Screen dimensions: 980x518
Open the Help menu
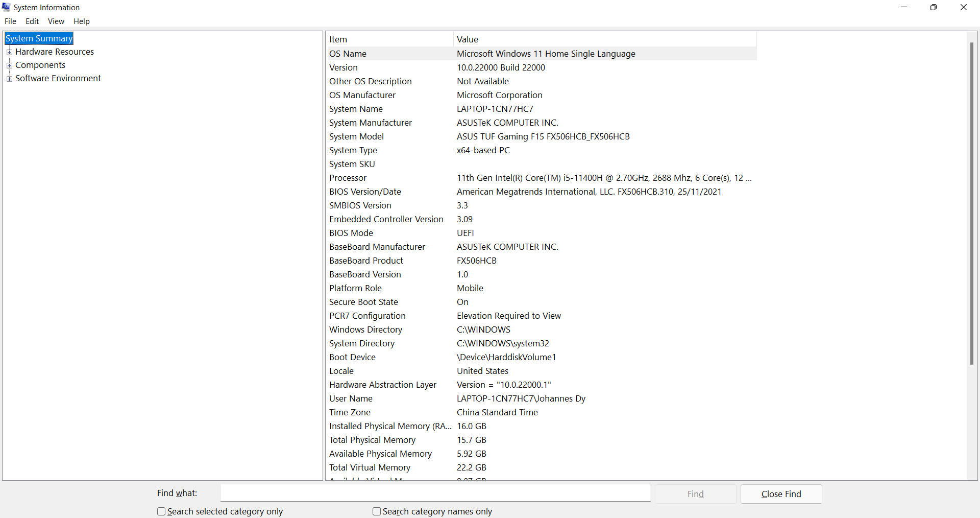click(x=81, y=21)
